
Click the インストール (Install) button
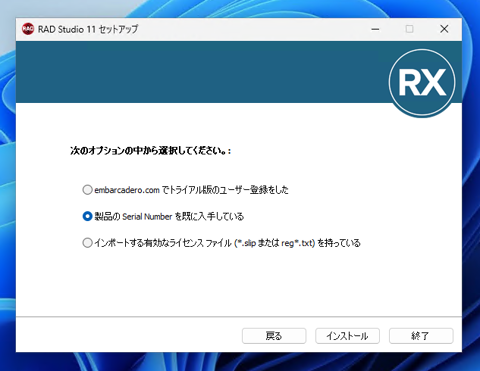pyautogui.click(x=347, y=336)
